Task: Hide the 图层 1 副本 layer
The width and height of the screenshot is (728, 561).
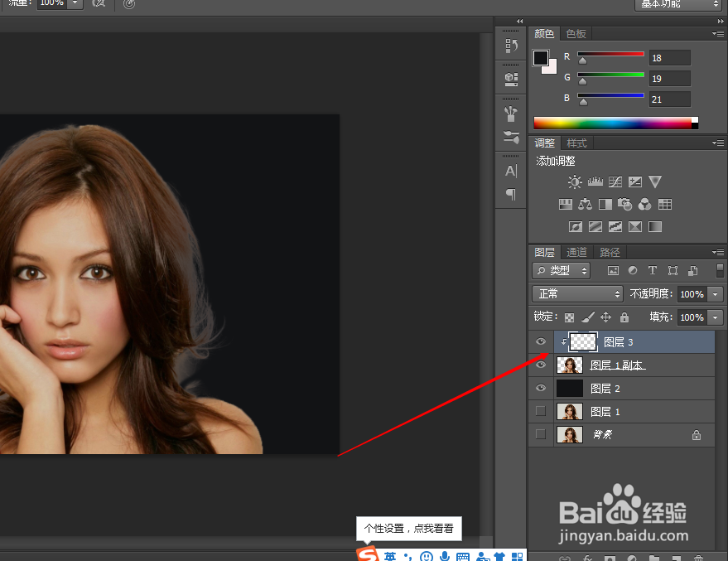Action: click(x=541, y=365)
